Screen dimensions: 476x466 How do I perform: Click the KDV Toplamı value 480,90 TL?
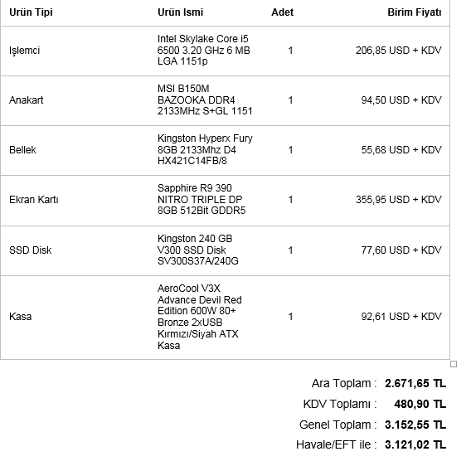tap(420, 404)
